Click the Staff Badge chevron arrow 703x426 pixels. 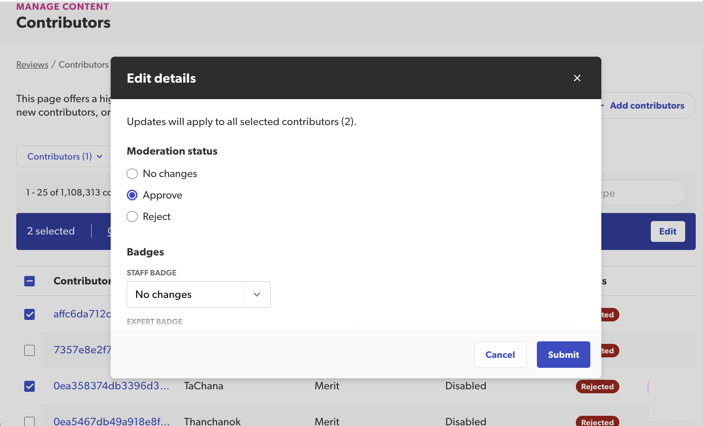pos(257,295)
